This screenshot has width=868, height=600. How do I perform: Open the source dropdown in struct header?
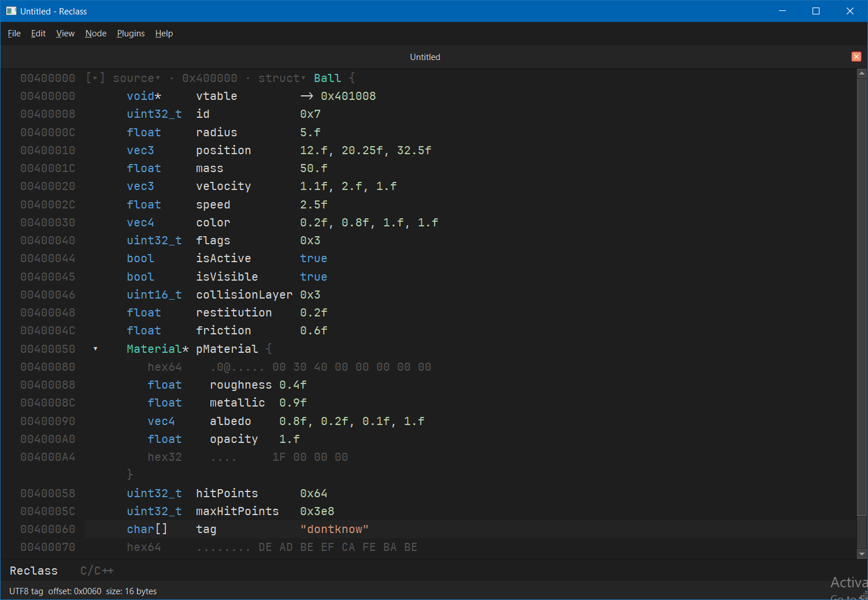[136, 78]
